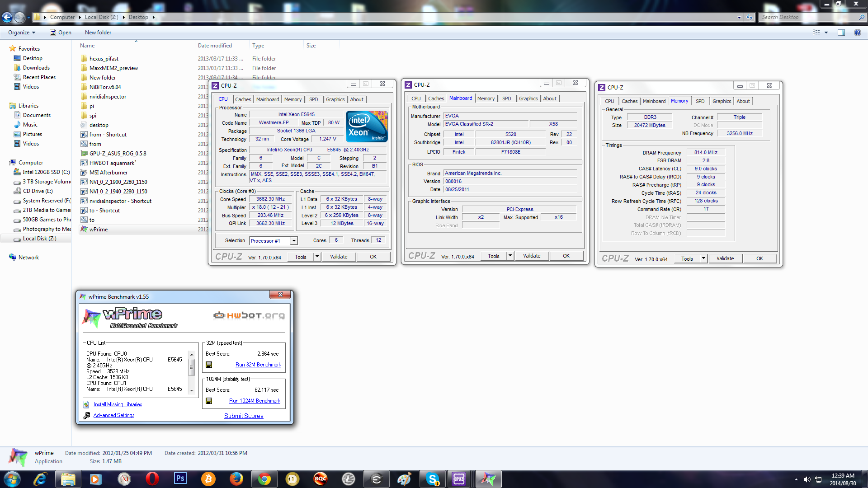The image size is (868, 488).
Task: Expand the Desktop breadcrumb arrow
Action: tap(154, 17)
